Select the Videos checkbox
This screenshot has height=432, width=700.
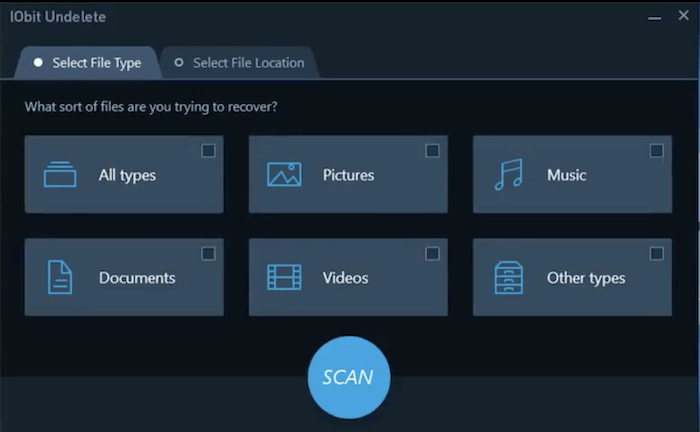432,253
